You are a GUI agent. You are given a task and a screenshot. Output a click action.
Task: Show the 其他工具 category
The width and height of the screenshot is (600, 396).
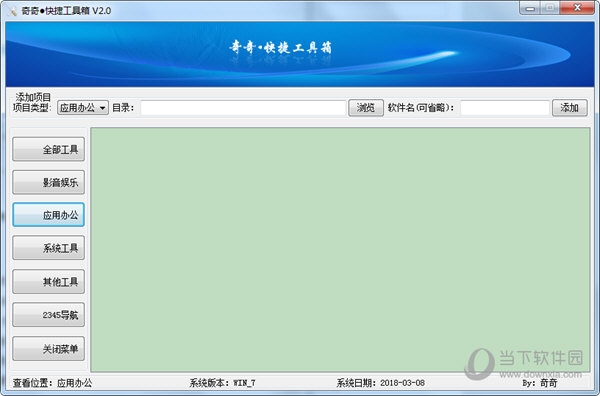[x=49, y=282]
